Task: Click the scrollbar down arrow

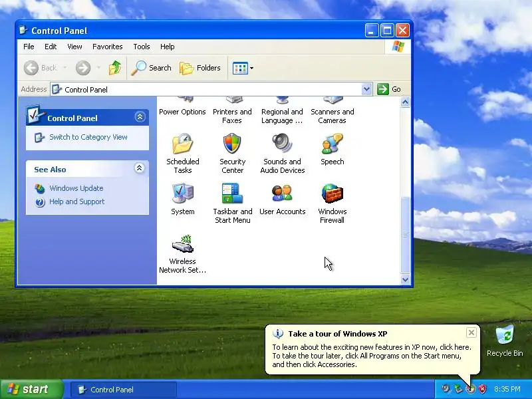Action: coord(405,279)
